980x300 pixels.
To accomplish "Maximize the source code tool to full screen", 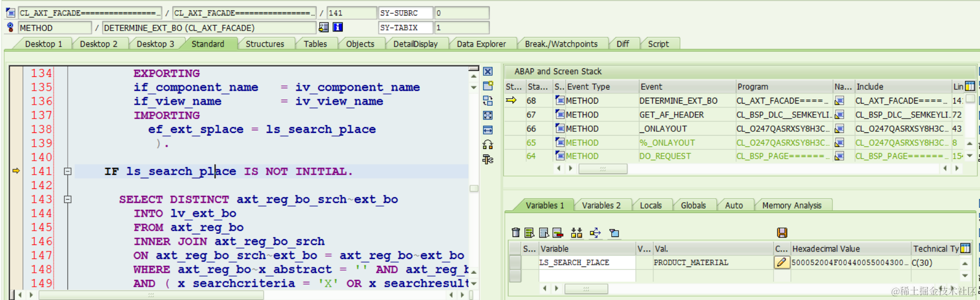I will pyautogui.click(x=488, y=115).
